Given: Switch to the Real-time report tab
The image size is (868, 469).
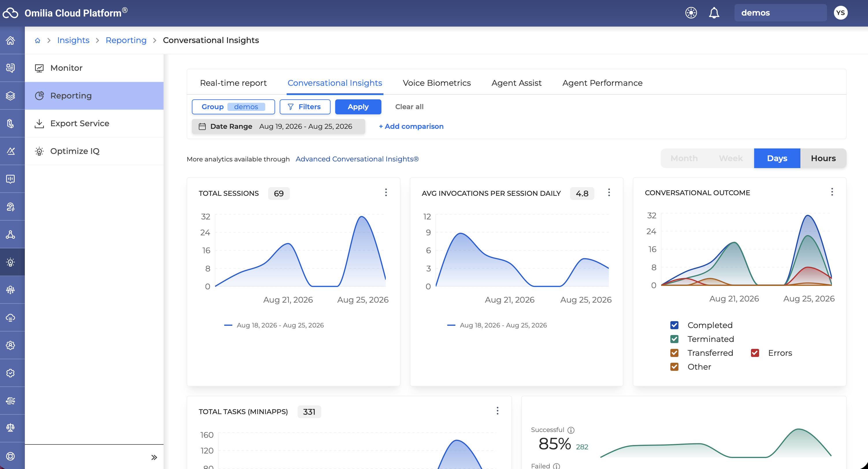Looking at the screenshot, I should [x=233, y=83].
